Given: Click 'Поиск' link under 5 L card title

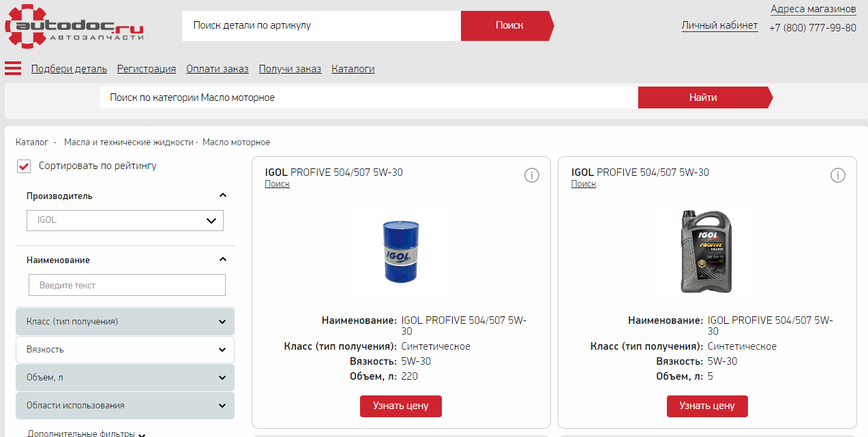Looking at the screenshot, I should pos(584,184).
